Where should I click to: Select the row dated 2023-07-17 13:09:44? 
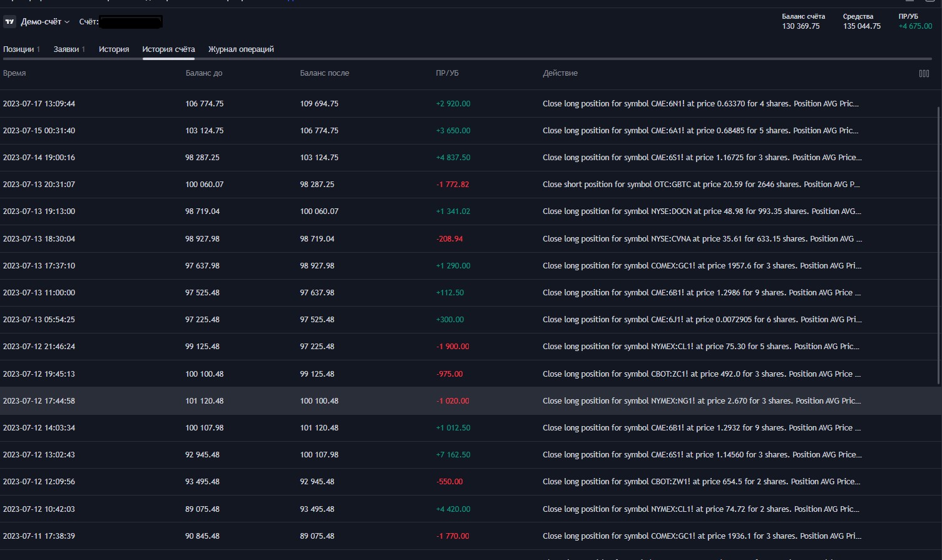coord(469,104)
